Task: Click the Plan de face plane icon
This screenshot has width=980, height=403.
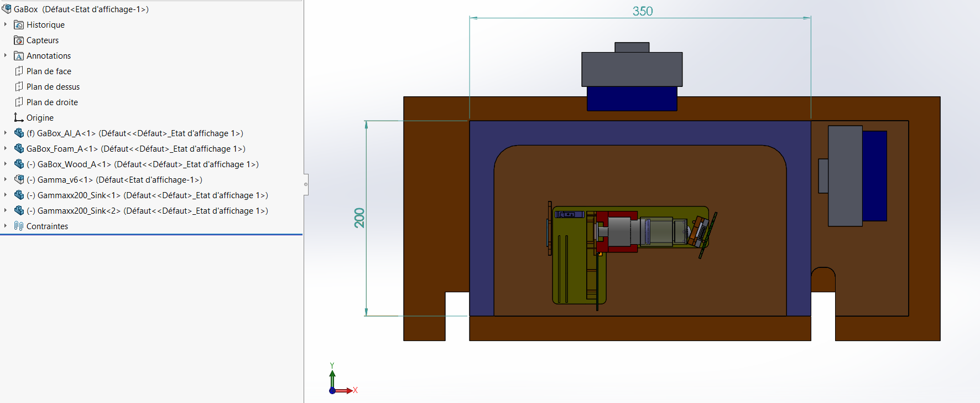Action: click(19, 71)
